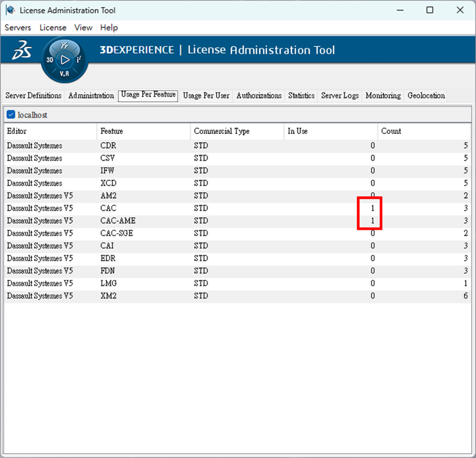This screenshot has width=476, height=458.
Task: Toggle the localhost server checkbox
Action: tap(11, 115)
